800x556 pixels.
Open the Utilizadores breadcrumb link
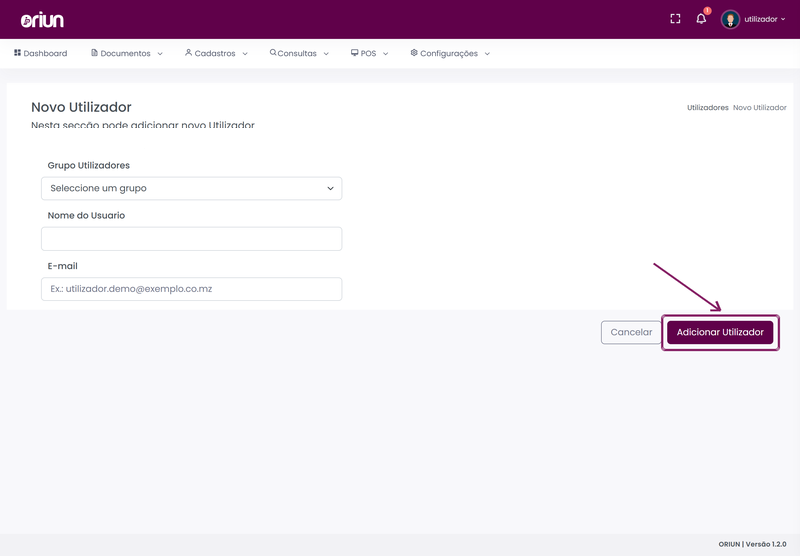click(x=707, y=108)
